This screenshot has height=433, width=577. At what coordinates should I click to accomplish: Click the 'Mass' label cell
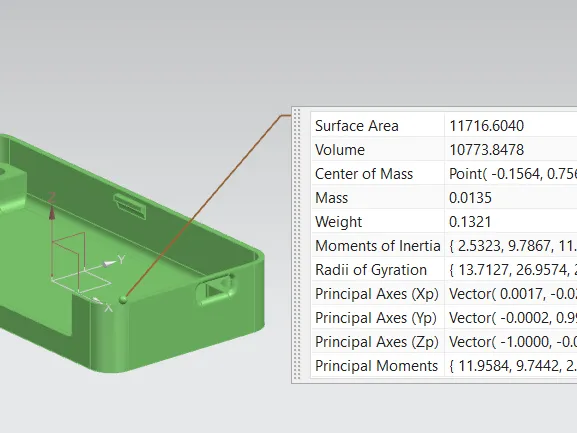[378, 198]
